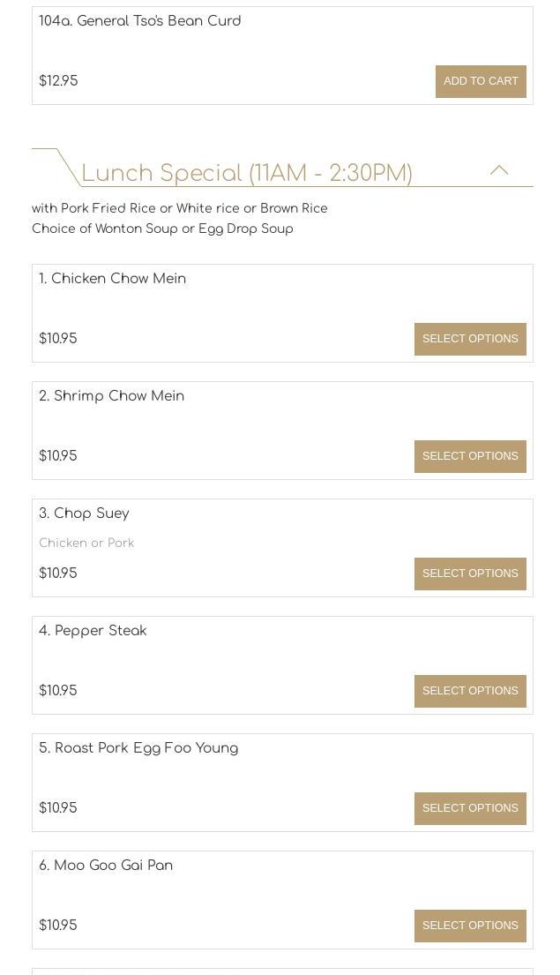Viewport: 560px width, 975px height.
Task: Select options for Shrimp Chow Mein
Action: pyautogui.click(x=470, y=456)
